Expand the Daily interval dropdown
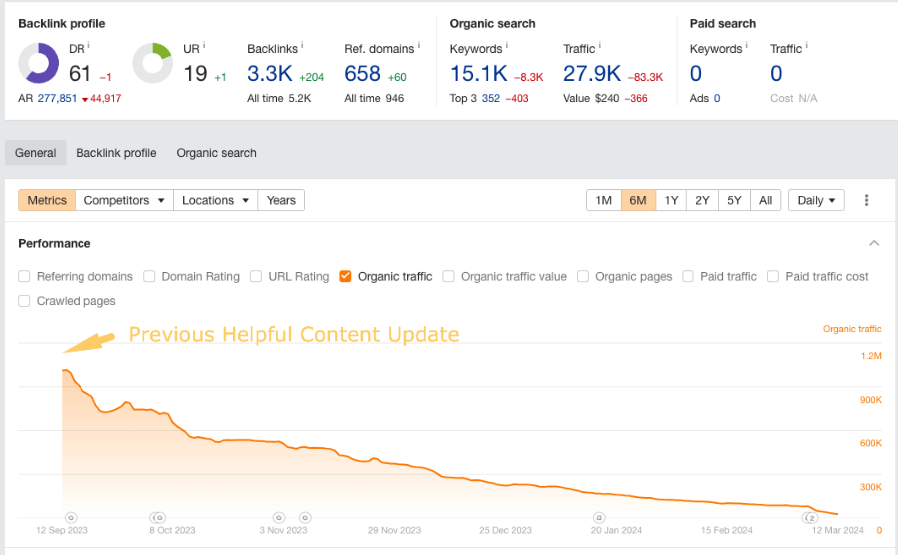This screenshot has width=898, height=555. pyautogui.click(x=816, y=200)
